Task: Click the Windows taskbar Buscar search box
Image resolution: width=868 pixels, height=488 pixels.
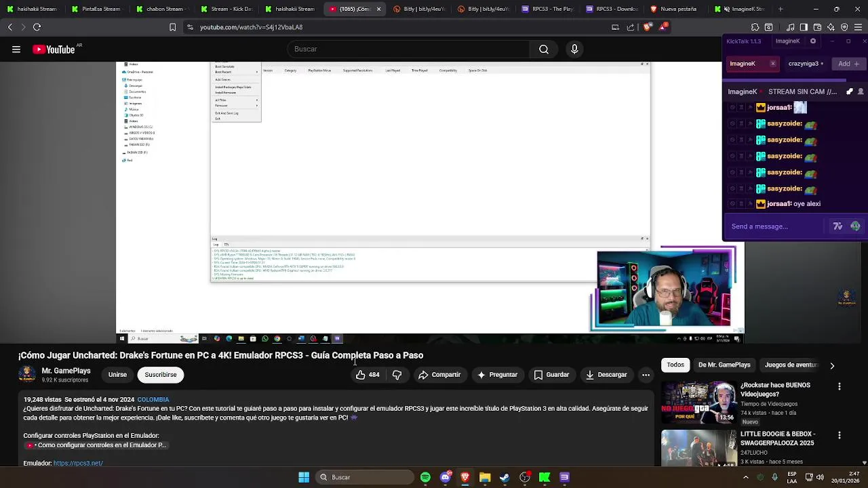Action: 364,477
